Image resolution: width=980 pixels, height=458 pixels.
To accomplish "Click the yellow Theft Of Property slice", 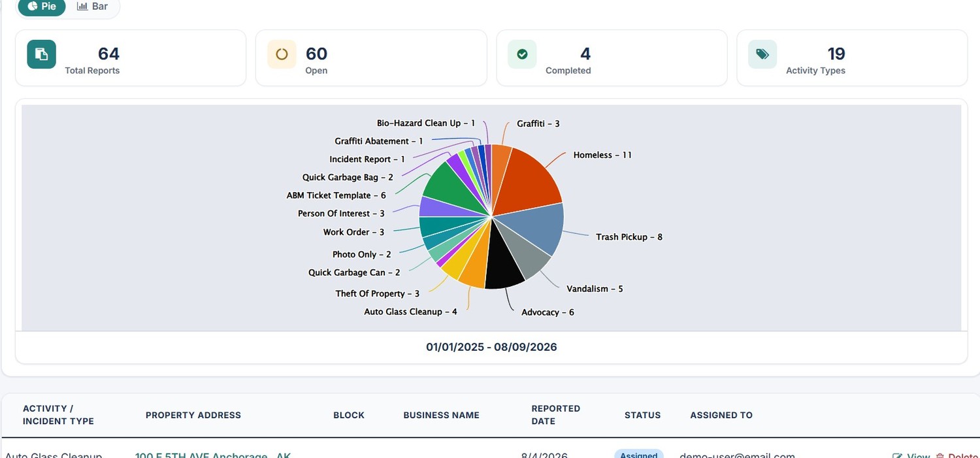I will click(x=459, y=261).
